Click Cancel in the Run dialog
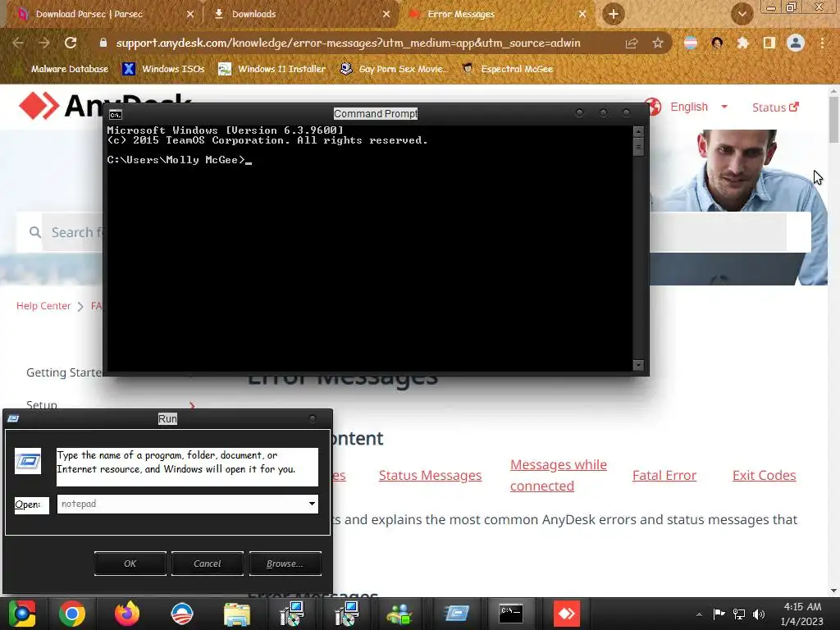This screenshot has height=630, width=840. point(208,564)
